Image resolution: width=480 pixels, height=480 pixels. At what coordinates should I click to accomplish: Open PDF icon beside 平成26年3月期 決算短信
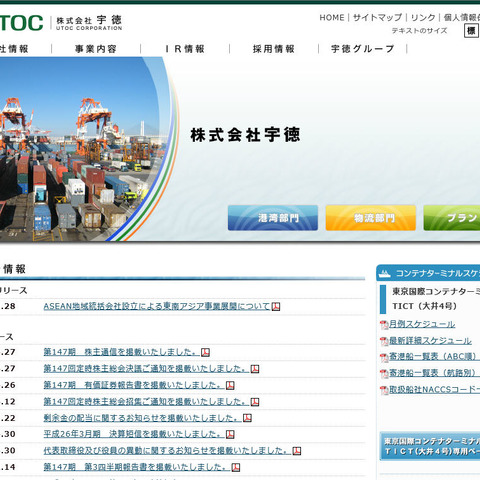click(230, 434)
